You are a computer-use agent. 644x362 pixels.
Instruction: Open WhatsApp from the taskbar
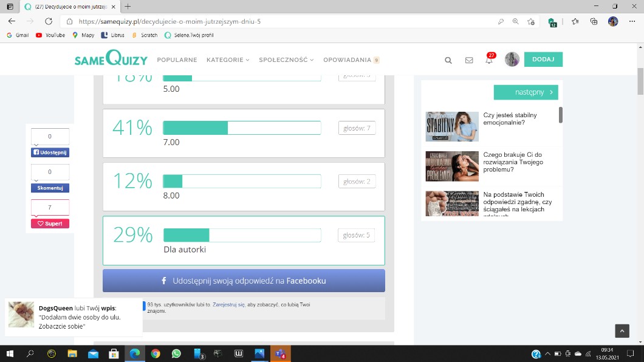176,353
